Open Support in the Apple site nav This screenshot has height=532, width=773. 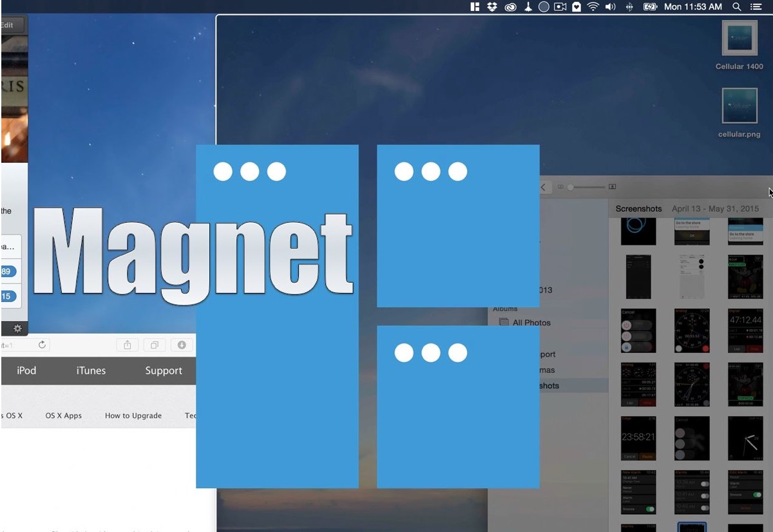click(x=164, y=370)
